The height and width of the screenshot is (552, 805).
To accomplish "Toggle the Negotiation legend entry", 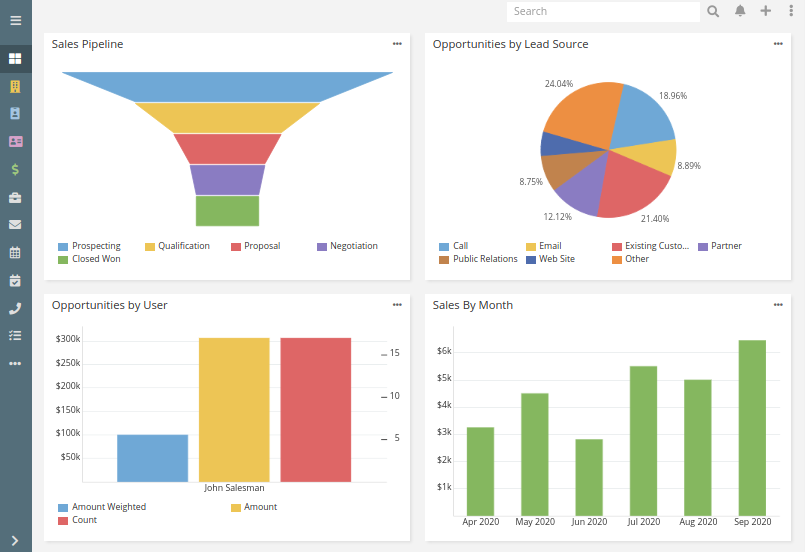I will 348,246.
